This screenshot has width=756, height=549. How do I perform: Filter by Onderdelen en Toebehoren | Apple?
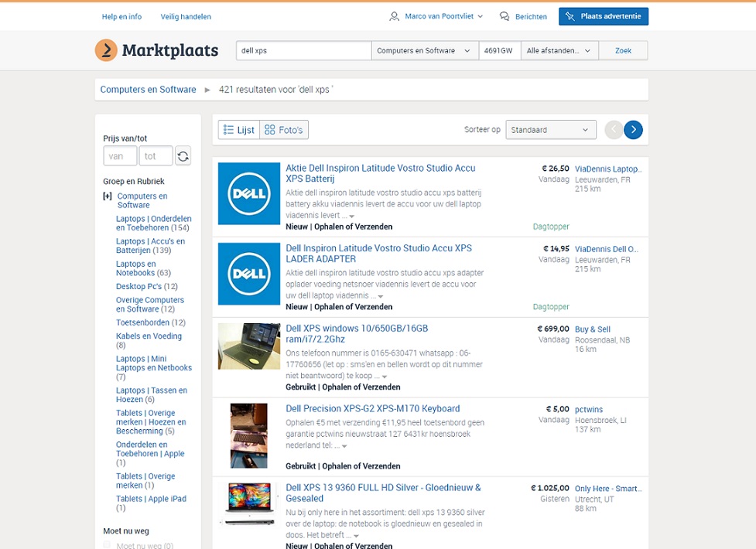(x=150, y=454)
